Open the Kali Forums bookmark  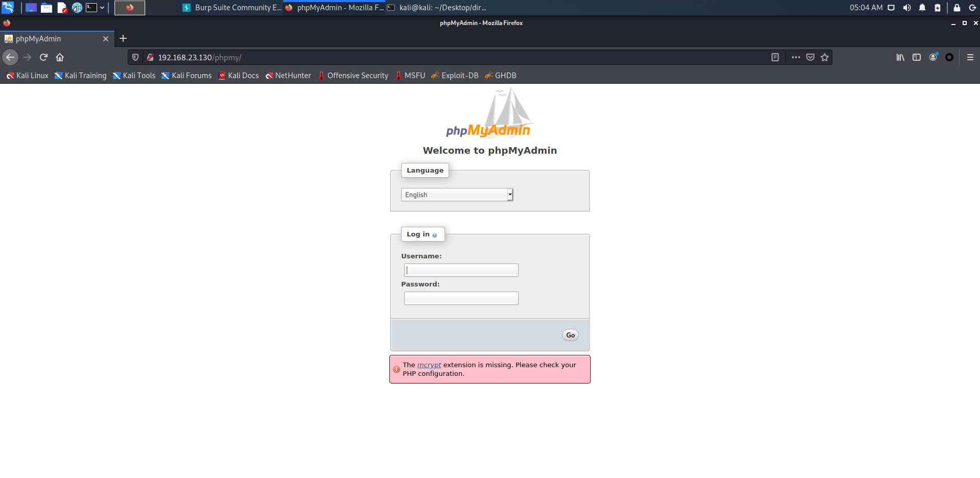(x=186, y=76)
